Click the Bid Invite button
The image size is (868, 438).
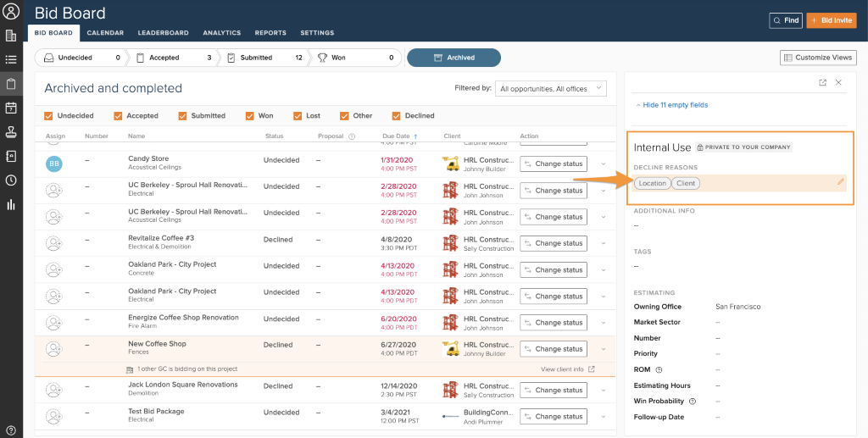pos(831,20)
